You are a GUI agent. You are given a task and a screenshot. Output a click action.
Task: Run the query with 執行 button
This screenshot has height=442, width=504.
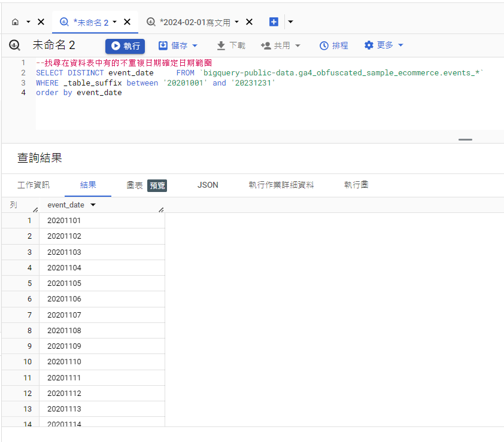(x=125, y=46)
